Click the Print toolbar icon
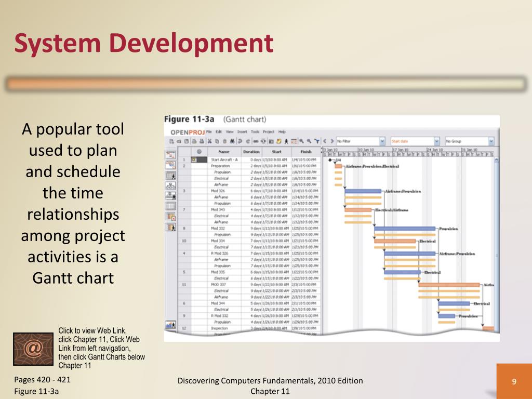Image resolution: width=532 pixels, height=399 pixels. pyautogui.click(x=194, y=141)
